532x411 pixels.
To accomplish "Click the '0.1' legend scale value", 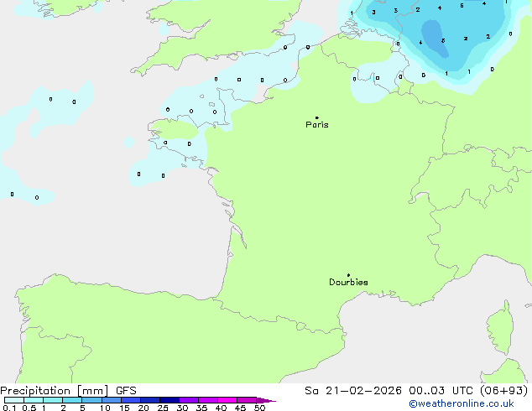I will [9, 408].
